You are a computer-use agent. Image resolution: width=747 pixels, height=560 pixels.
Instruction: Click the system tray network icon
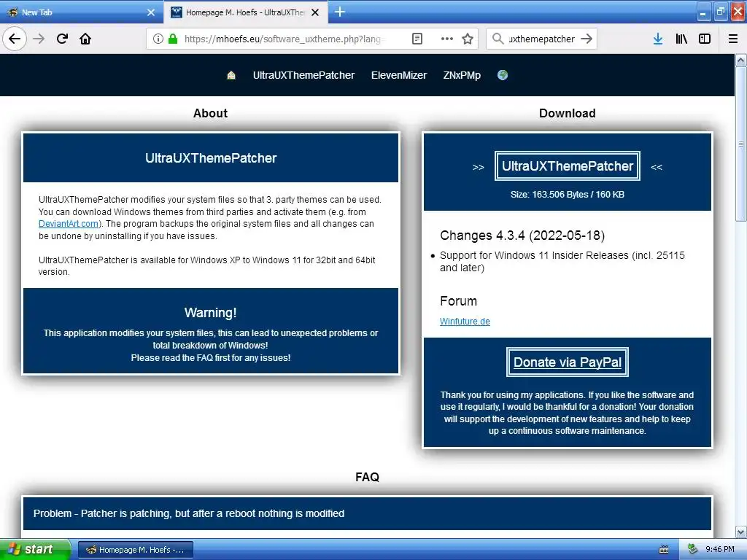tap(692, 550)
